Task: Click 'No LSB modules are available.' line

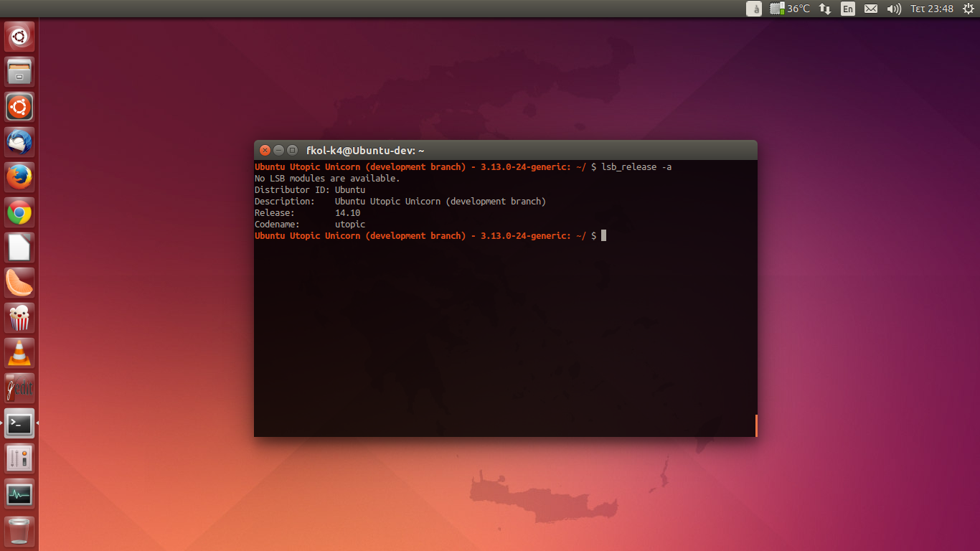Action: pyautogui.click(x=327, y=179)
